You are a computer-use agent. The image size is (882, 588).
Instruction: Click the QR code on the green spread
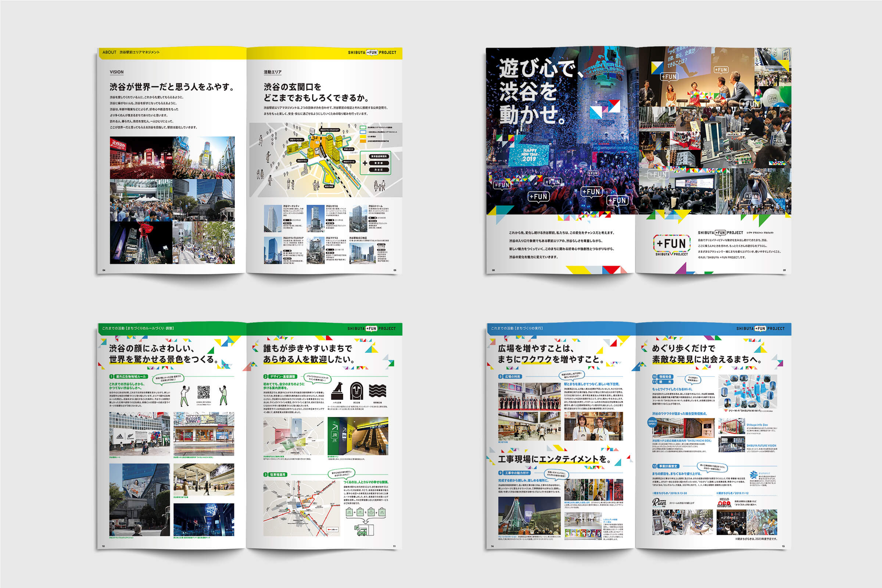204,392
